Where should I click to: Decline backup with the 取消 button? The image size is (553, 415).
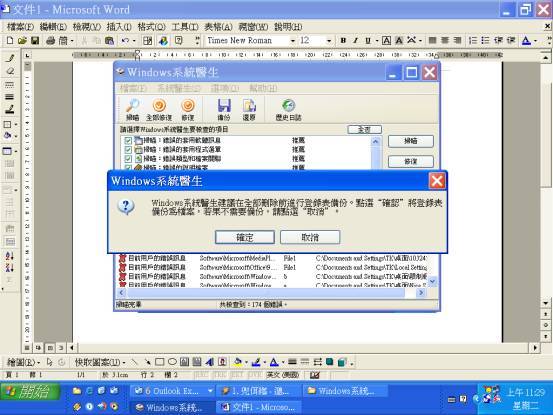[x=310, y=237]
